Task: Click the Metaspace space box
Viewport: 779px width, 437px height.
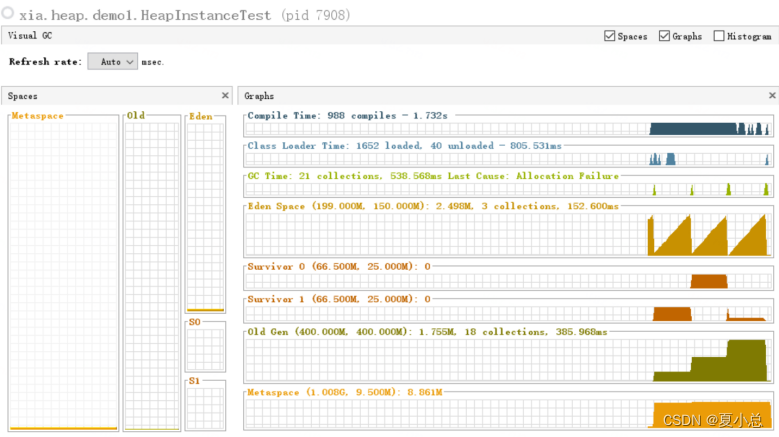Action: pyautogui.click(x=63, y=276)
